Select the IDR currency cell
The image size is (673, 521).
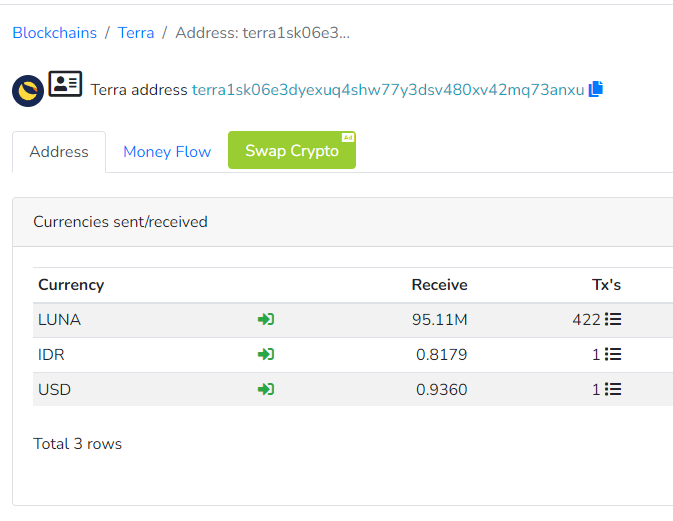[51, 355]
